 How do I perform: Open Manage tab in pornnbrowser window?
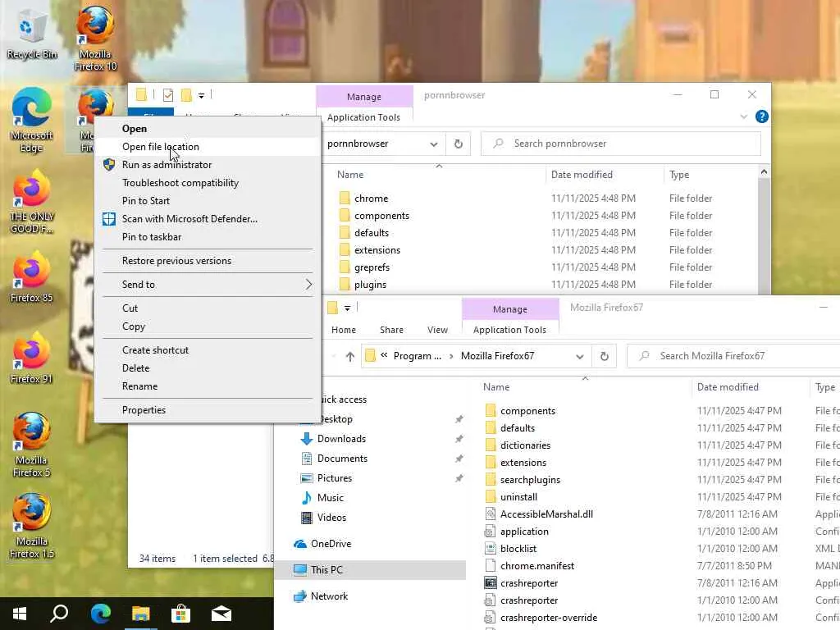(x=364, y=97)
